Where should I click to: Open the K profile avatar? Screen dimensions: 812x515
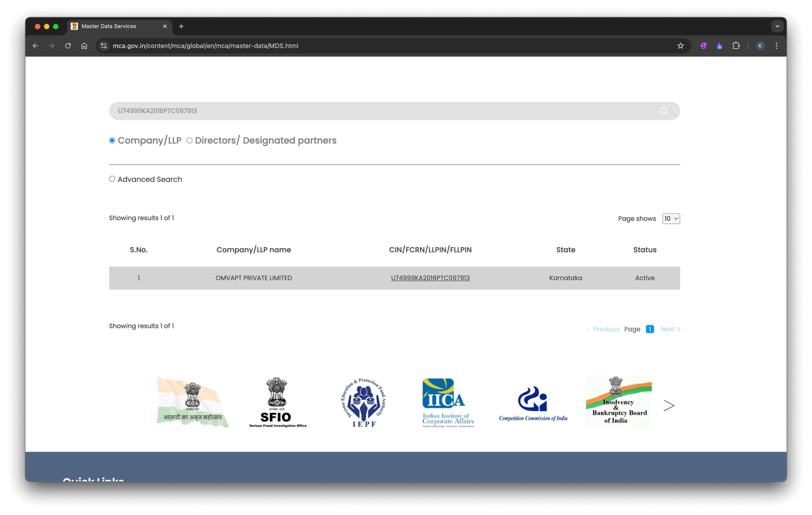(760, 46)
